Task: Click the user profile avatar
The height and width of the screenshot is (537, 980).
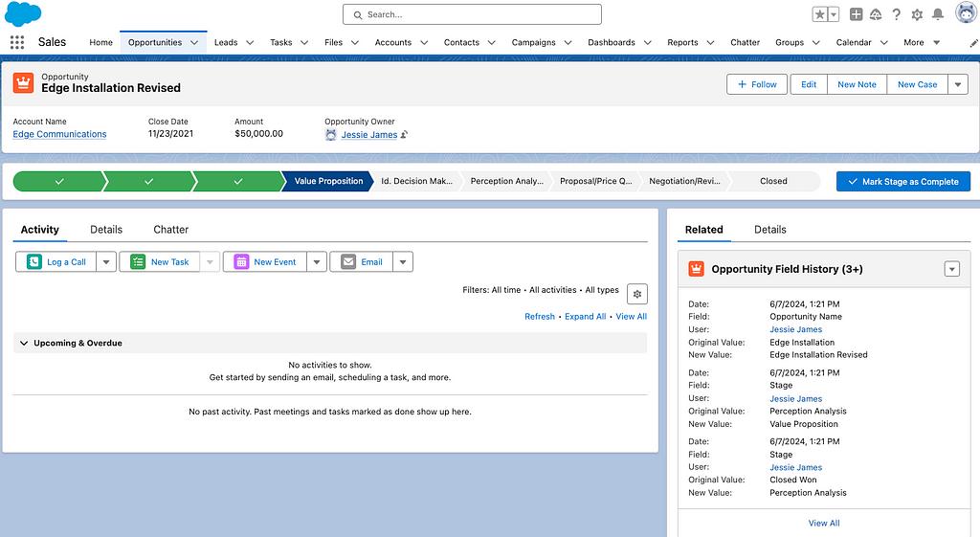Action: click(x=965, y=13)
